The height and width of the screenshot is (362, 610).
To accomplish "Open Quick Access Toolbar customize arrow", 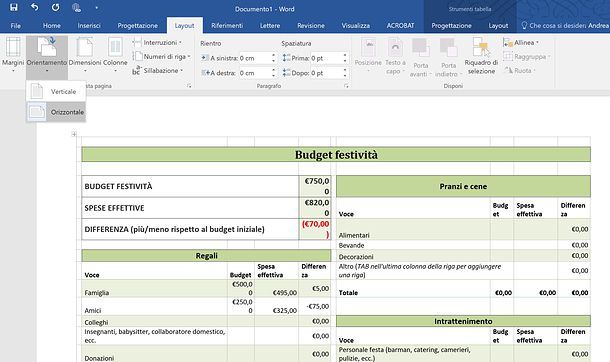I will coord(96,7).
